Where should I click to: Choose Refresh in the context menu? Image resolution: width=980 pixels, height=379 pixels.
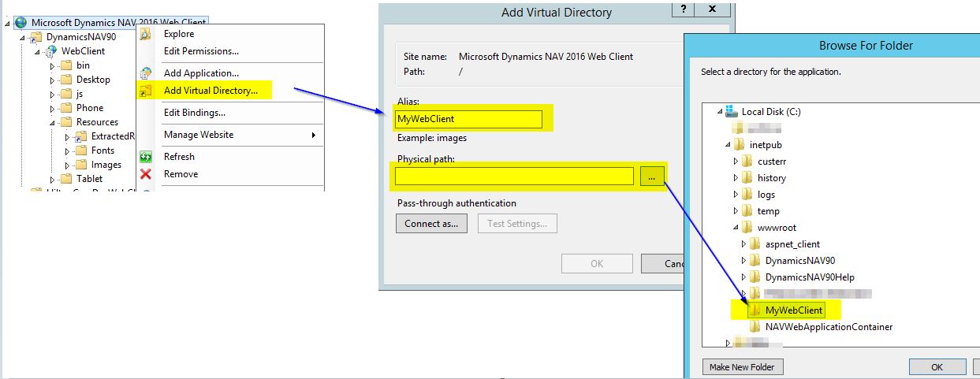179,157
